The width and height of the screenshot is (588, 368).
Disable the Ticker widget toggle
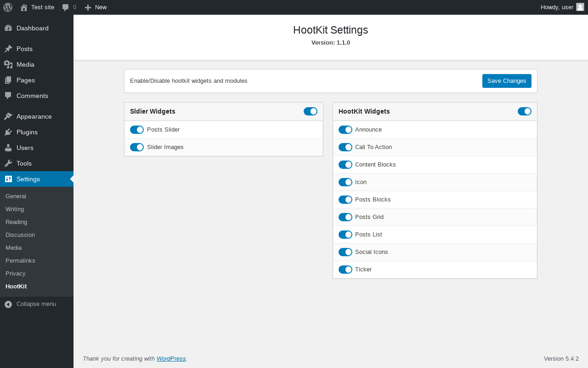pyautogui.click(x=345, y=270)
